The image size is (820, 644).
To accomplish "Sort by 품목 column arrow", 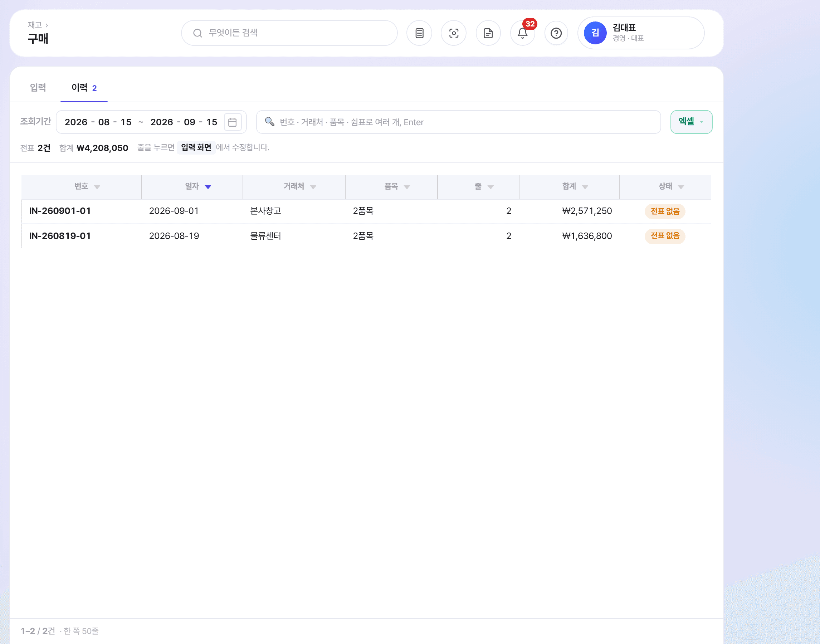I will coord(407,187).
